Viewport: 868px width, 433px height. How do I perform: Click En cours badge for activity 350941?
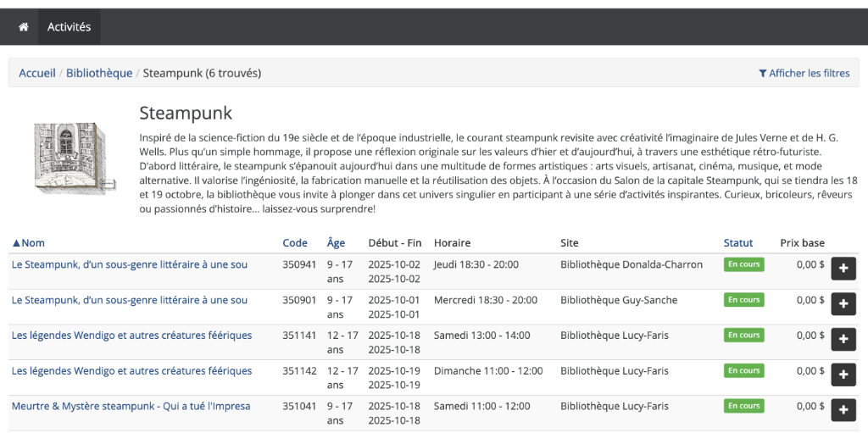743,264
